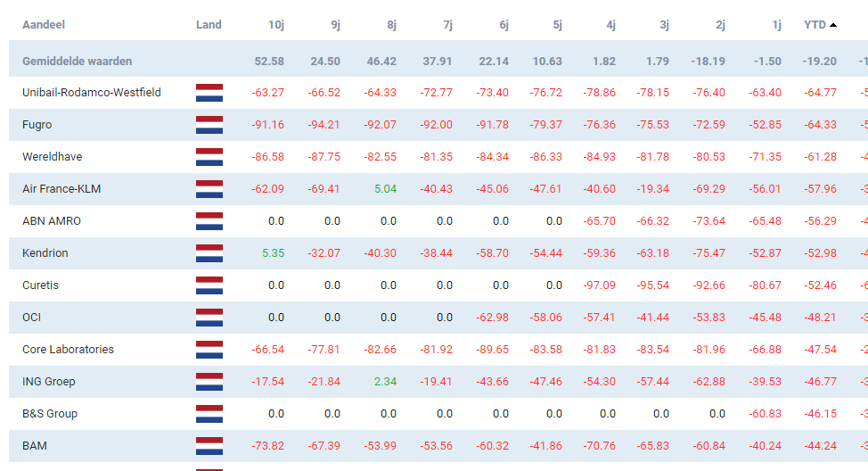This screenshot has width=868, height=471.
Task: Click the Netherlands flag in Kendrion row
Action: (209, 253)
